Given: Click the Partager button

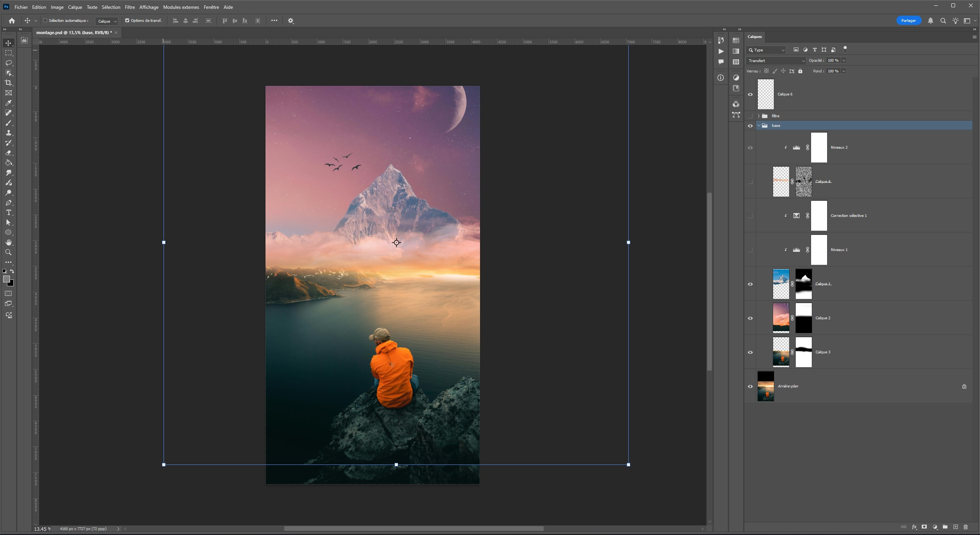Looking at the screenshot, I should tap(908, 21).
